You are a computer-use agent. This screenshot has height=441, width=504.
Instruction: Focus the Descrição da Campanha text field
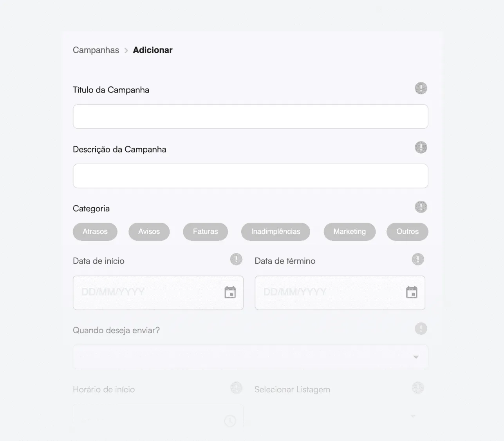[x=251, y=176]
